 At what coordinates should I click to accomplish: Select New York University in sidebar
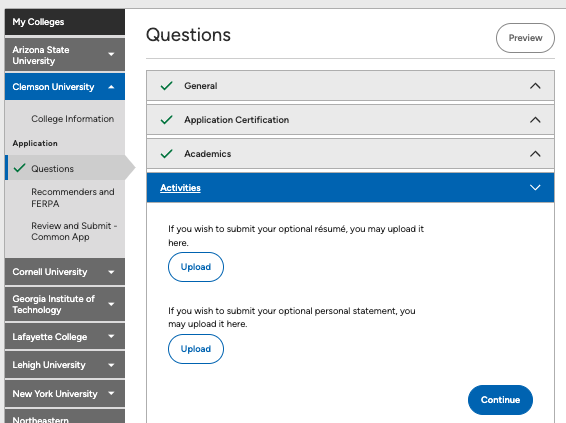[x=65, y=393]
